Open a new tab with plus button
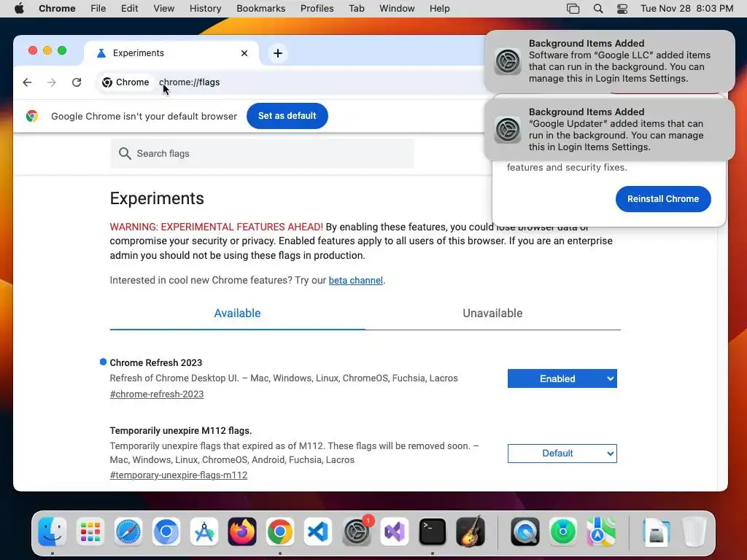 tap(278, 53)
